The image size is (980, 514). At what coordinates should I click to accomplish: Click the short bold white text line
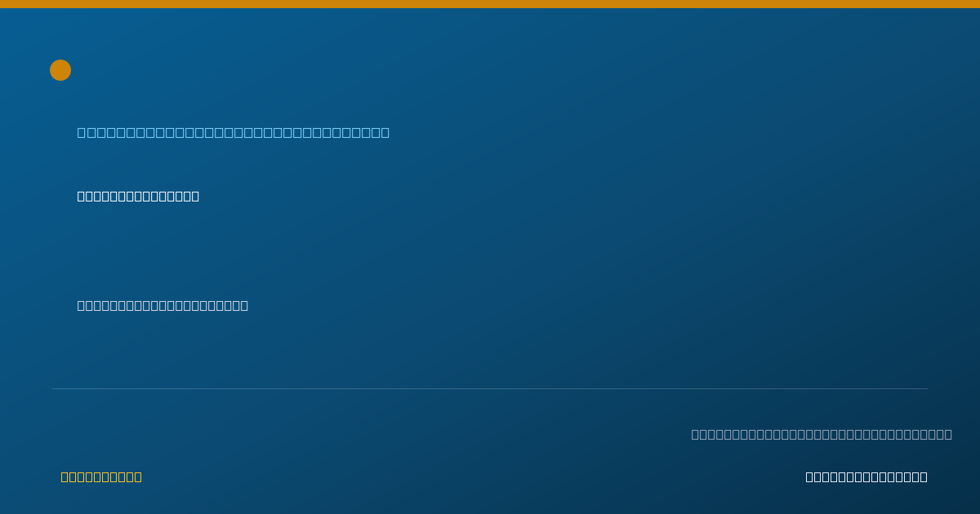tap(138, 196)
